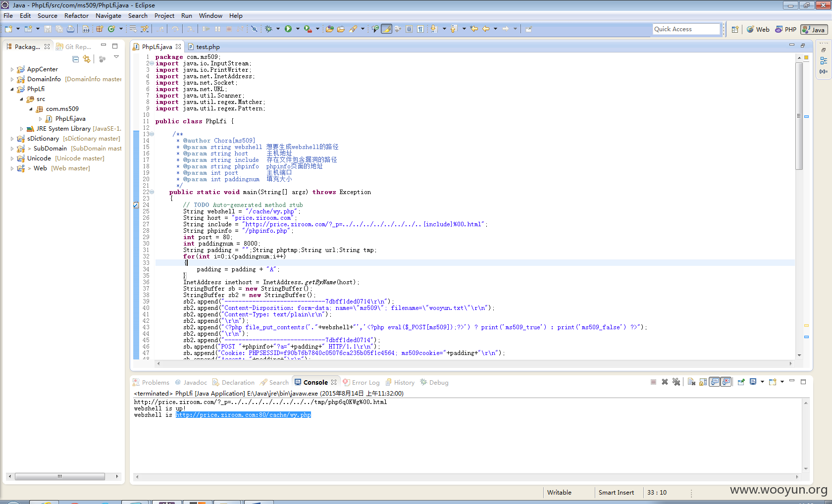Click the Next Annotation arrow icon
Viewport: 832px width, 504px height.
434,29
